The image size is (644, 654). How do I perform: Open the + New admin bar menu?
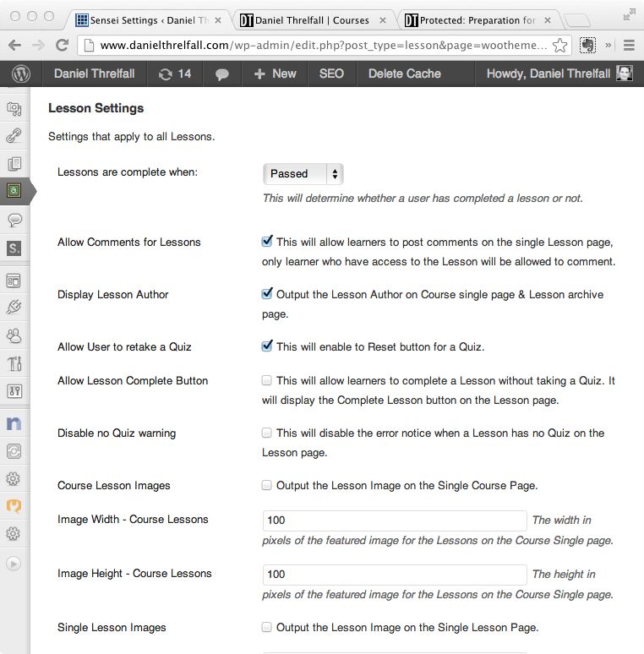coord(276,74)
